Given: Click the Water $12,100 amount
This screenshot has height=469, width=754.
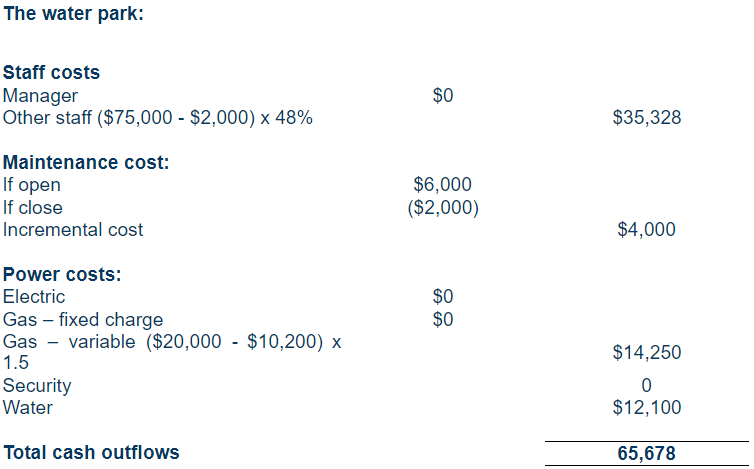Looking at the screenshot, I should tap(647, 407).
